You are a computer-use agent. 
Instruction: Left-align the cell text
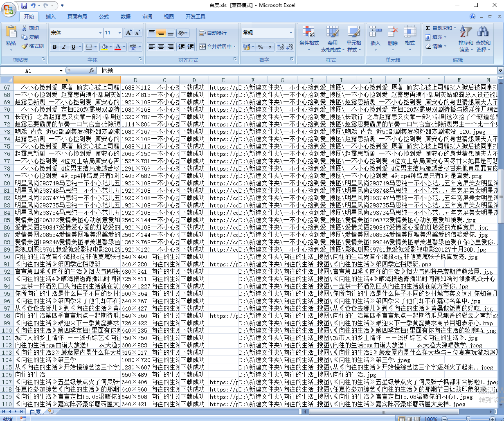pos(151,47)
